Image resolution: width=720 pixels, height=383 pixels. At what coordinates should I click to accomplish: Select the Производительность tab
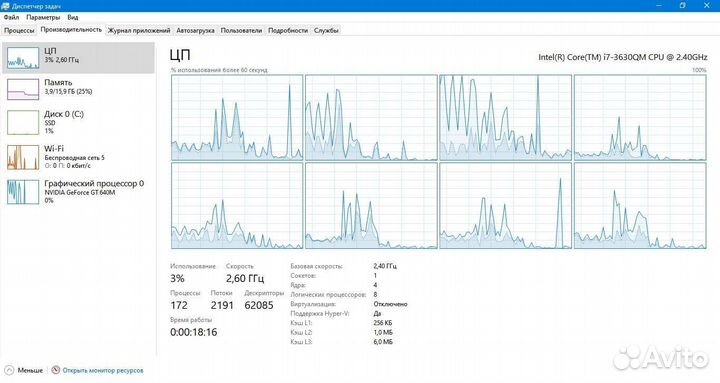click(x=71, y=29)
